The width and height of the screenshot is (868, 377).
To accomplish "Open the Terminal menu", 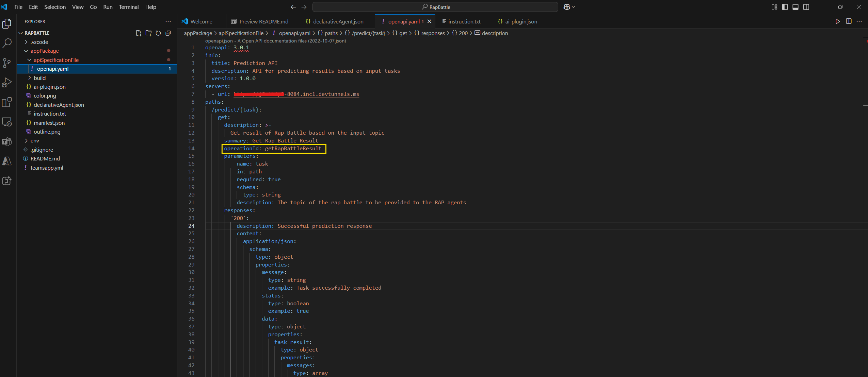I will point(129,7).
